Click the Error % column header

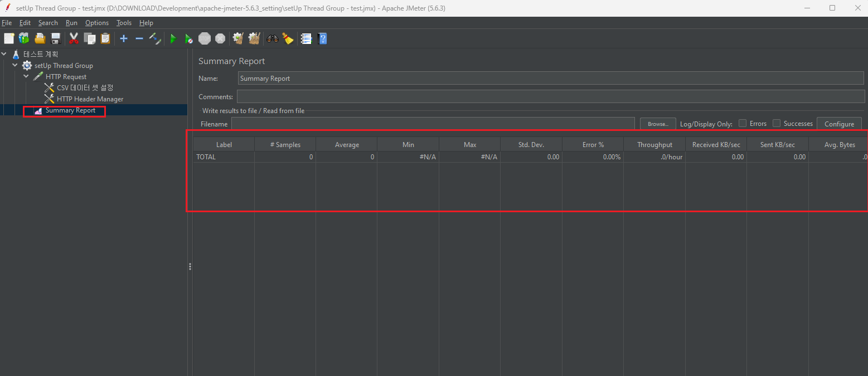[593, 144]
